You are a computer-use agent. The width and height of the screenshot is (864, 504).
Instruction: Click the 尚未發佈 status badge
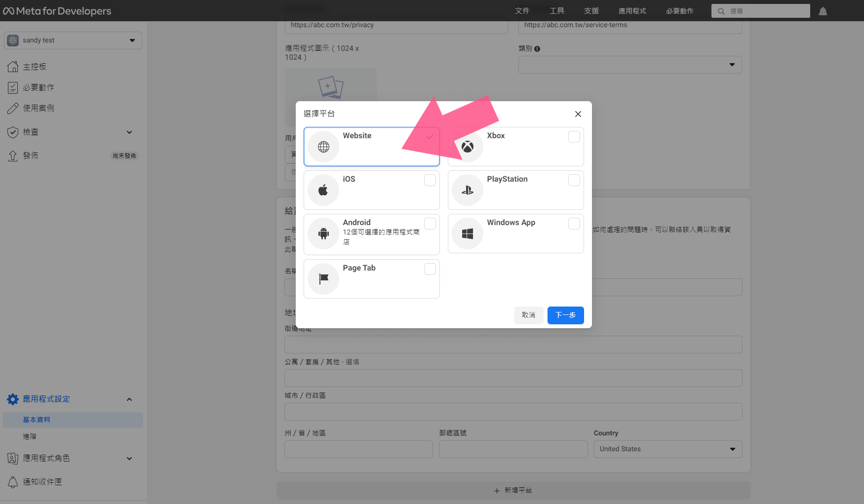click(x=124, y=156)
